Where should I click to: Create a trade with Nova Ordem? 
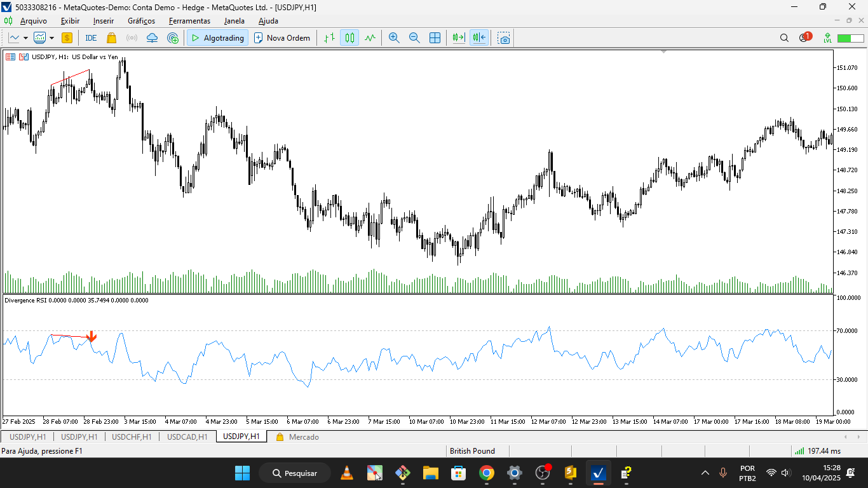(283, 37)
